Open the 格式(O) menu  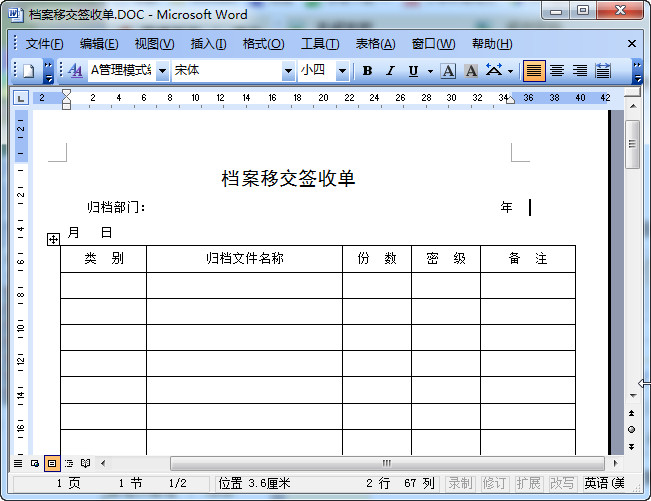(x=263, y=44)
